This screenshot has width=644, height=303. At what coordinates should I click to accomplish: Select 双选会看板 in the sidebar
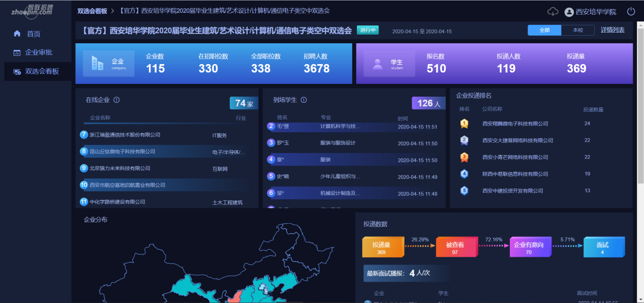coord(42,71)
